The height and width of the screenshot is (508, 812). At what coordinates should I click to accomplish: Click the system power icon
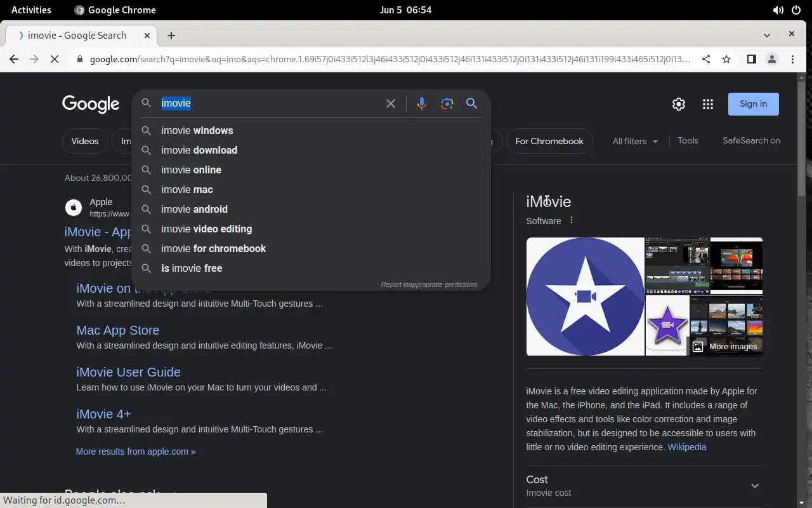point(796,10)
